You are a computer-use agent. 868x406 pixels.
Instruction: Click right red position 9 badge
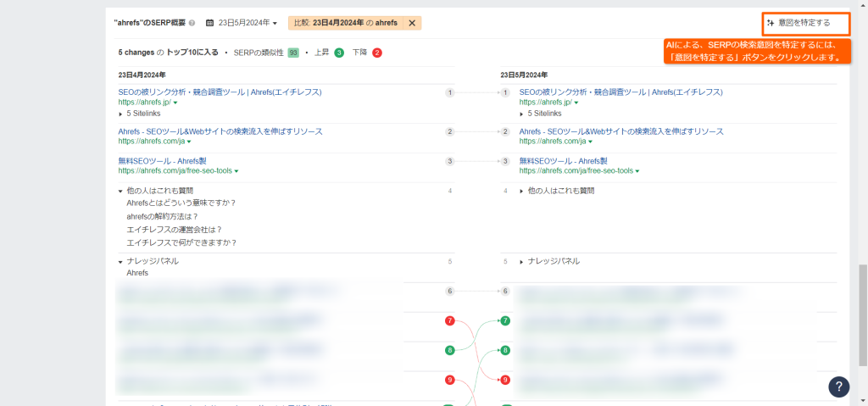point(505,380)
